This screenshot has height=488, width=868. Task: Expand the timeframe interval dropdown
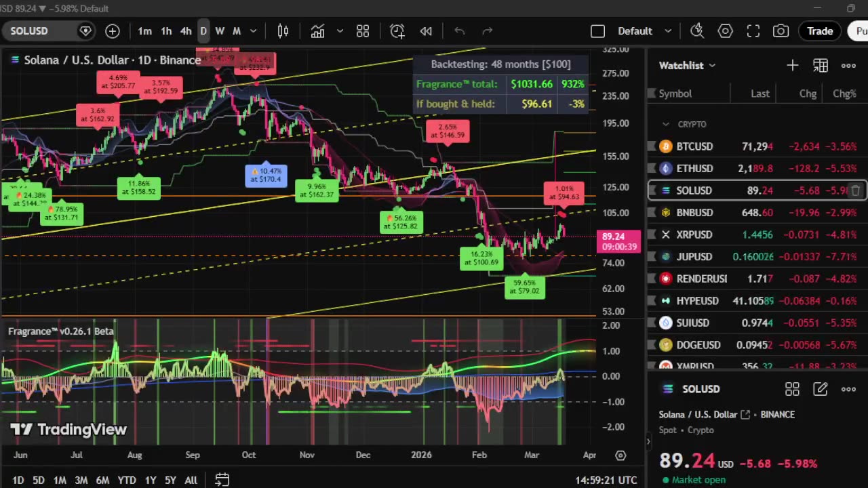(254, 31)
